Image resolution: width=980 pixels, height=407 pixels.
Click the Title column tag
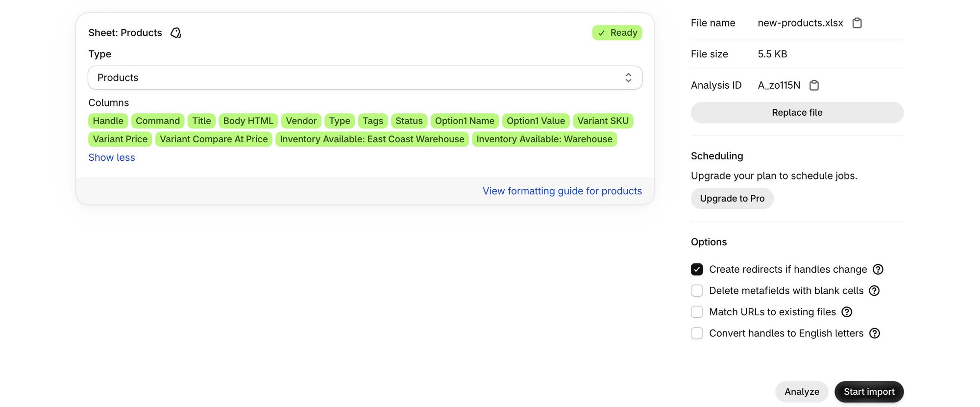pos(201,121)
